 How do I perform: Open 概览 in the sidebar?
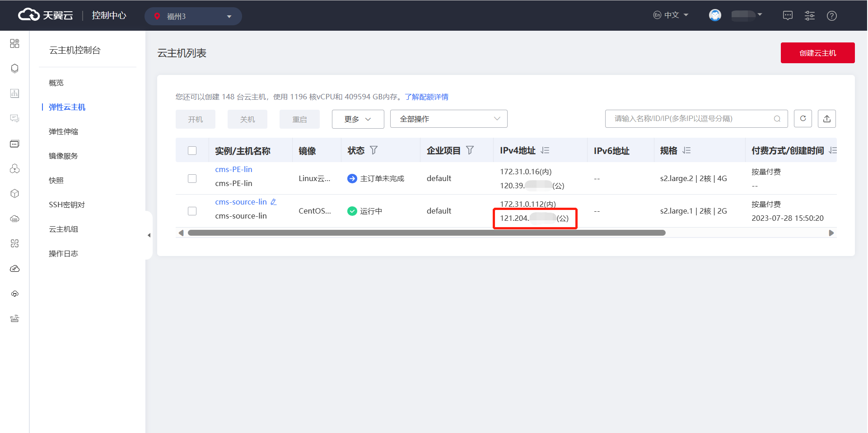point(56,83)
